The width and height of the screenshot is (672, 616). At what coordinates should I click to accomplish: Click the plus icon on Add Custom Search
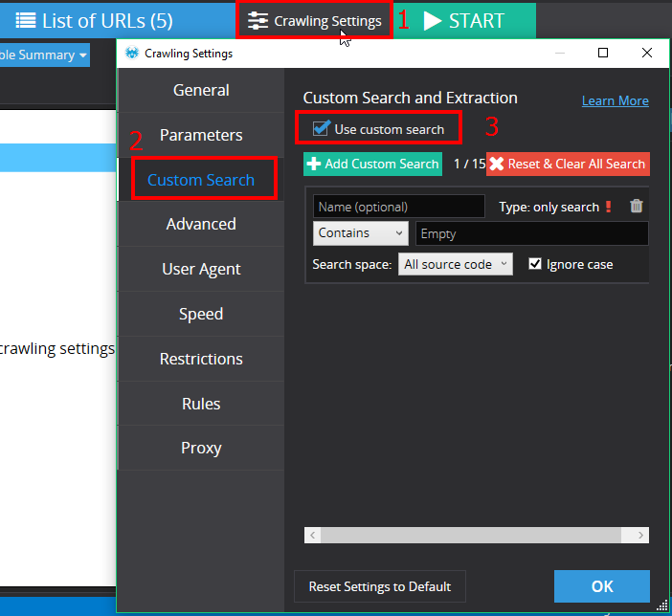coord(314,164)
